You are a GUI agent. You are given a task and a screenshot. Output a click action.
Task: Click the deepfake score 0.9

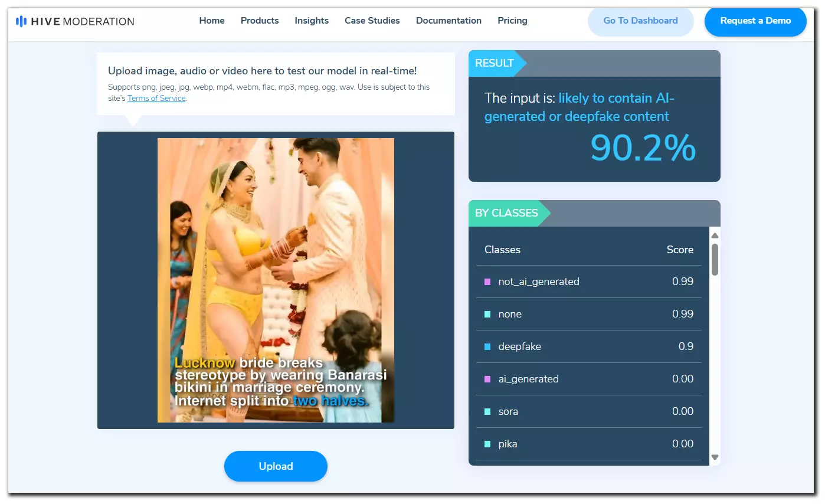686,346
